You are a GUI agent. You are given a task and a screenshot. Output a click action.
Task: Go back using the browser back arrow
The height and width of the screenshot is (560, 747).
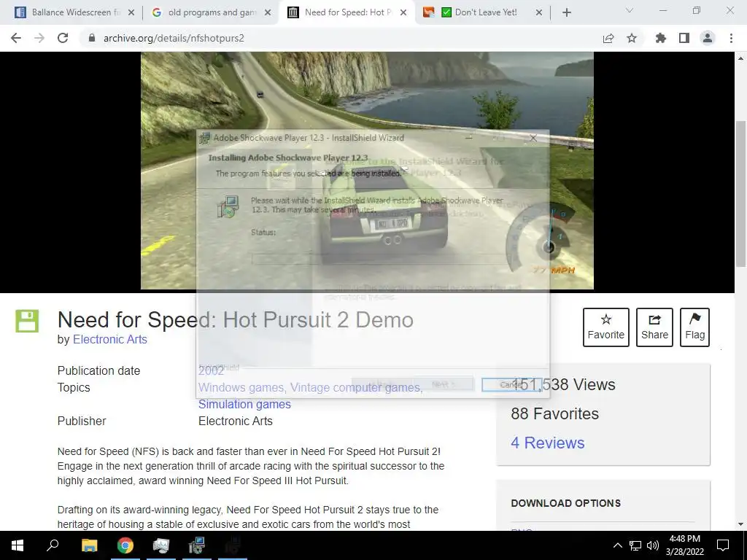[16, 38]
